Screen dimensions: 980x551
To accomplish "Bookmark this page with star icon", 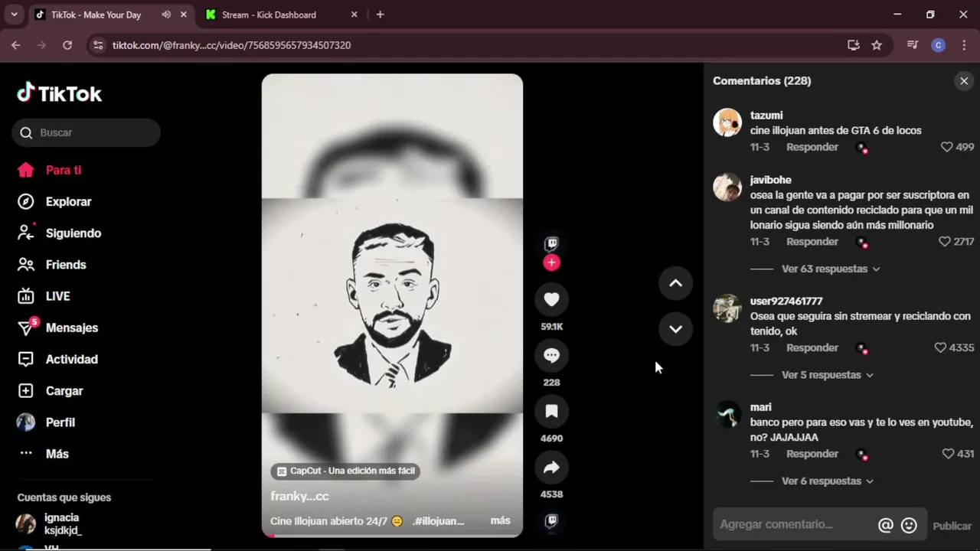I will pos(877,45).
